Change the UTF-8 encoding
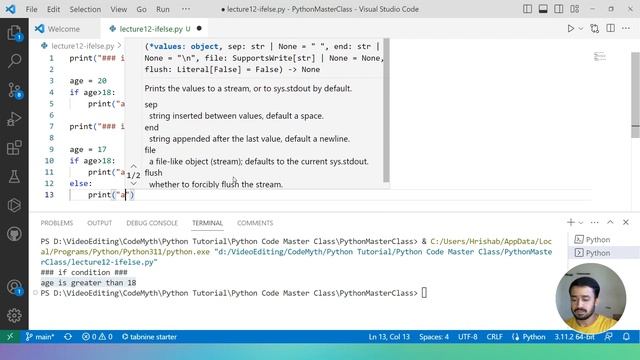This screenshot has height=360, width=640. (x=467, y=337)
